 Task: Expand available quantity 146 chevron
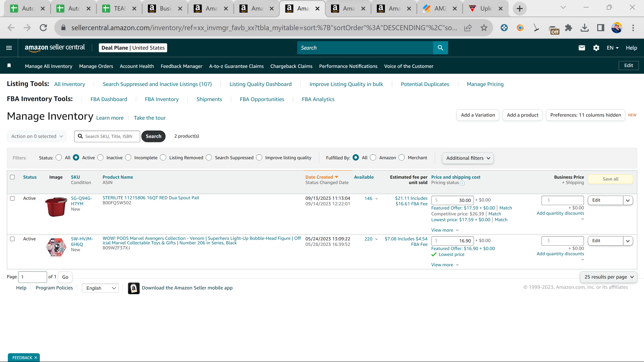tap(377, 199)
